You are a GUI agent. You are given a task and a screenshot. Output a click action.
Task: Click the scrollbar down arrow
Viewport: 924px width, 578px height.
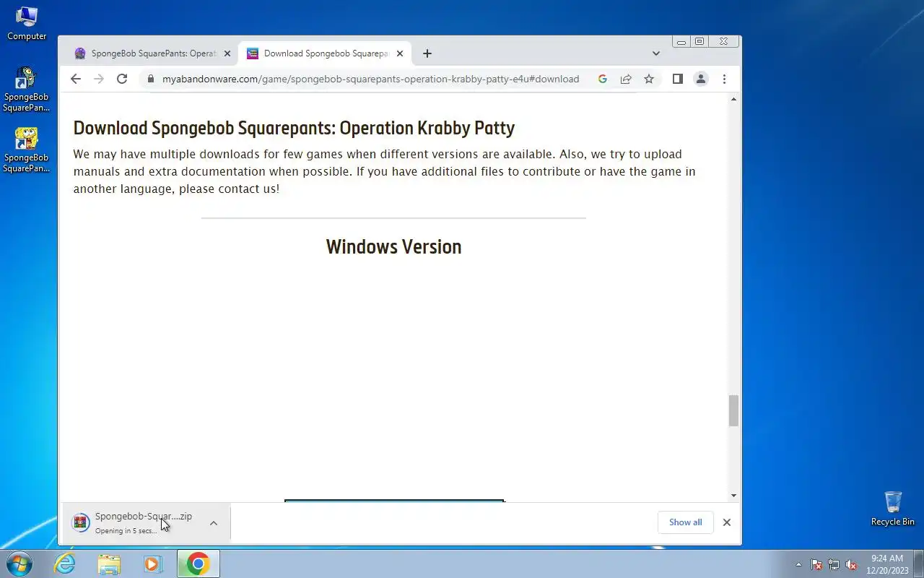[733, 496]
